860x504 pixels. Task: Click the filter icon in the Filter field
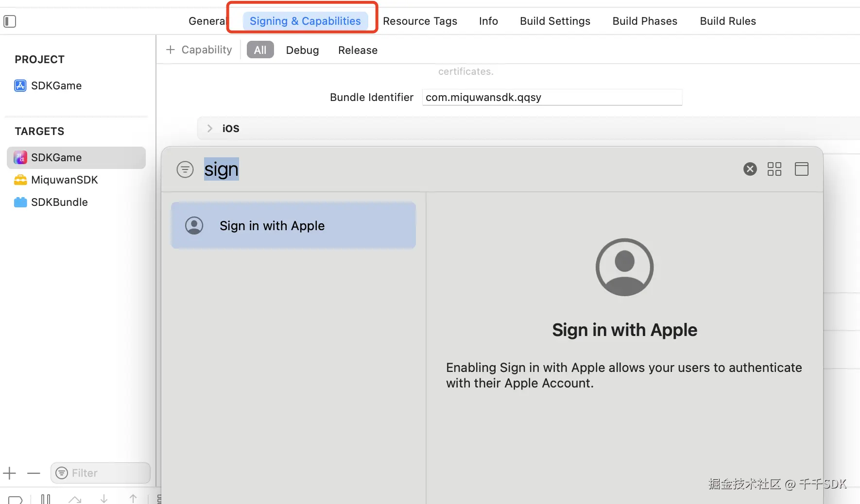[62, 473]
